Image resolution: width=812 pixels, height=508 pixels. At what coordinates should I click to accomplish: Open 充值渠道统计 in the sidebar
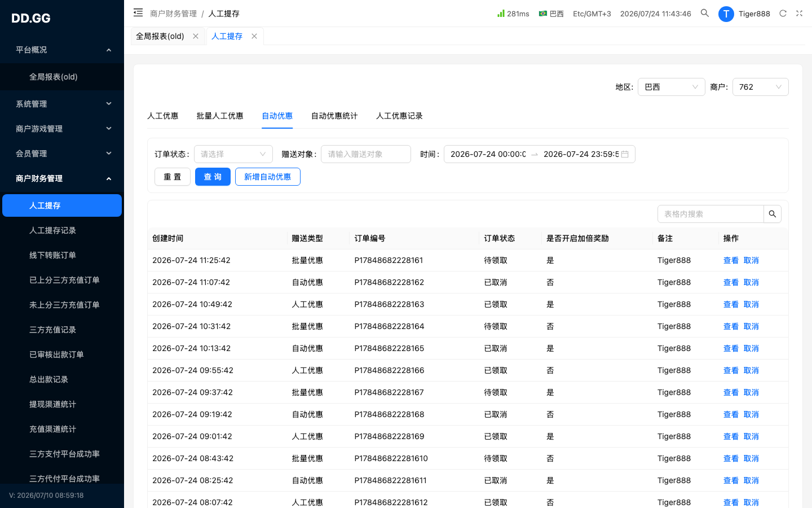[x=62, y=429]
